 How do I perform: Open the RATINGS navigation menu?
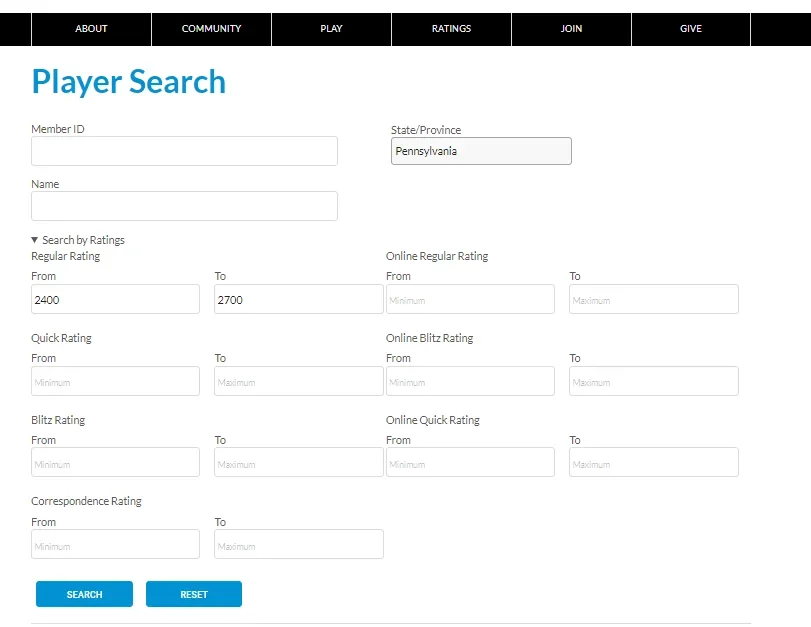tap(451, 29)
